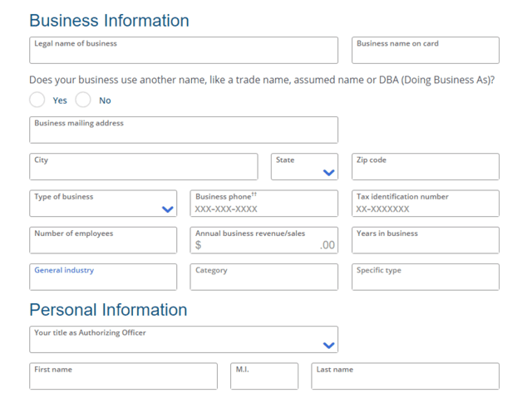The width and height of the screenshot is (532, 398).
Task: Click the Business name on card field
Action: [x=426, y=50]
